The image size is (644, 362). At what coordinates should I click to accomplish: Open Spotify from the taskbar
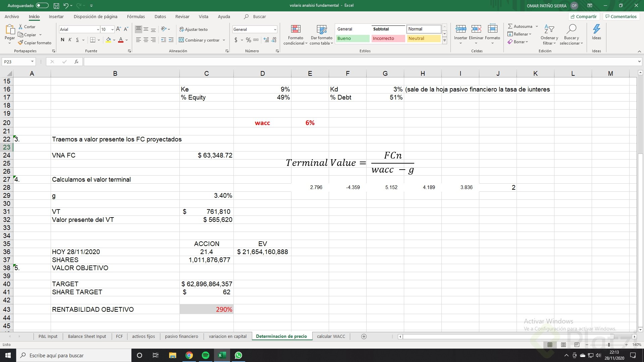tap(206, 355)
